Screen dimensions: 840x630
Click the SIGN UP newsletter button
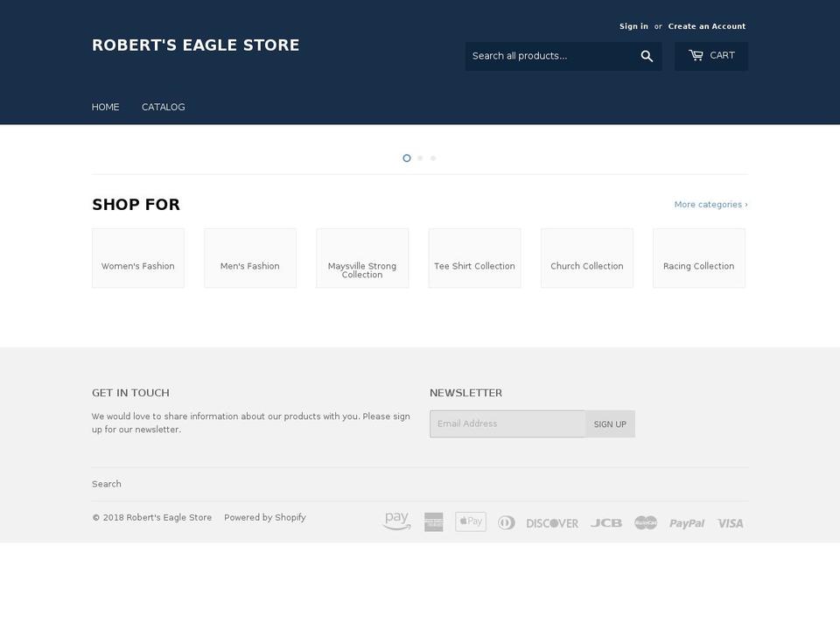(x=610, y=423)
